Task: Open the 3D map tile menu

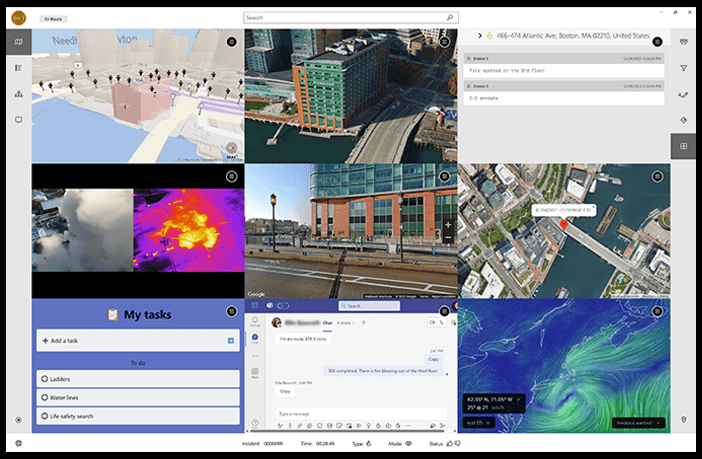Action: 232,41
